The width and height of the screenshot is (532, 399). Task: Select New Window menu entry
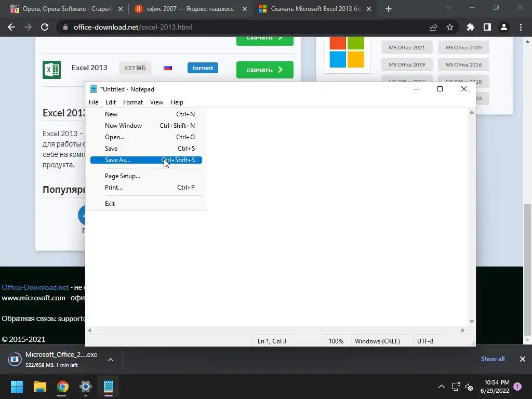coord(146,126)
